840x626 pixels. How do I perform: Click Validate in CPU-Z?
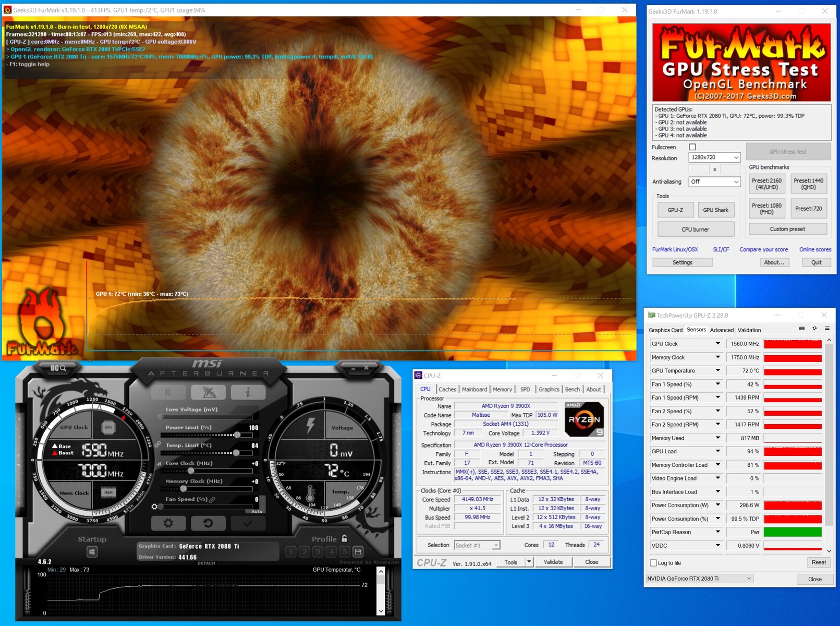click(553, 562)
